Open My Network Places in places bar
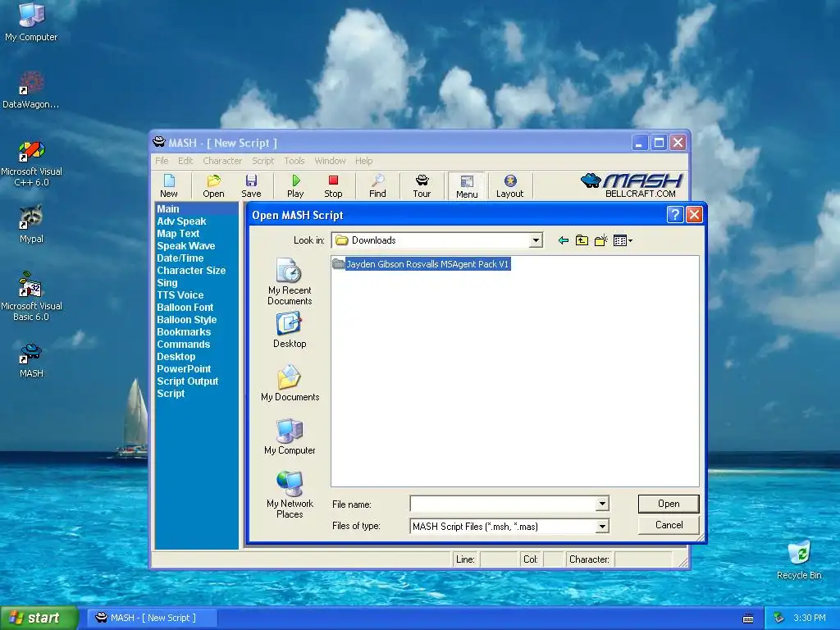Viewport: 840px width, 630px height. [290, 495]
